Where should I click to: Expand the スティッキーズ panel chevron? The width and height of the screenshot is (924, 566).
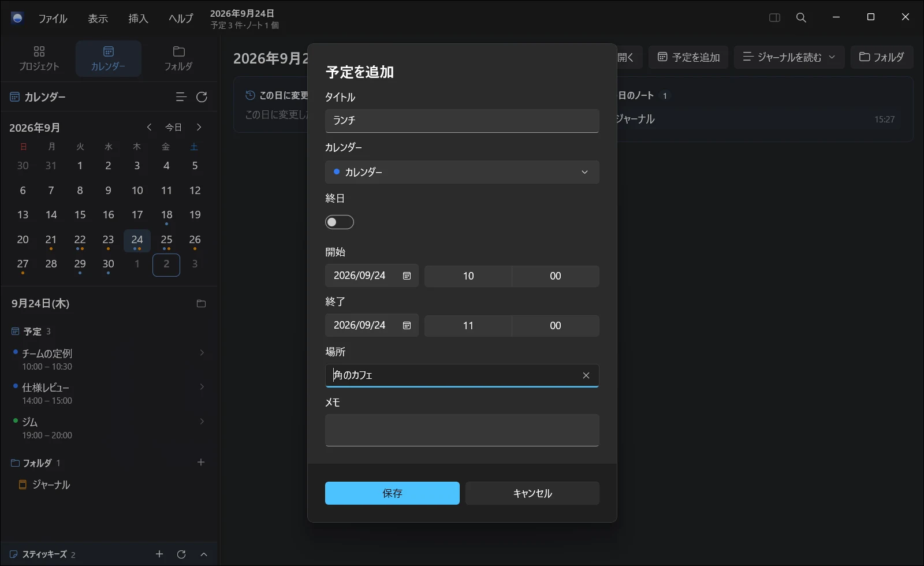[204, 554]
